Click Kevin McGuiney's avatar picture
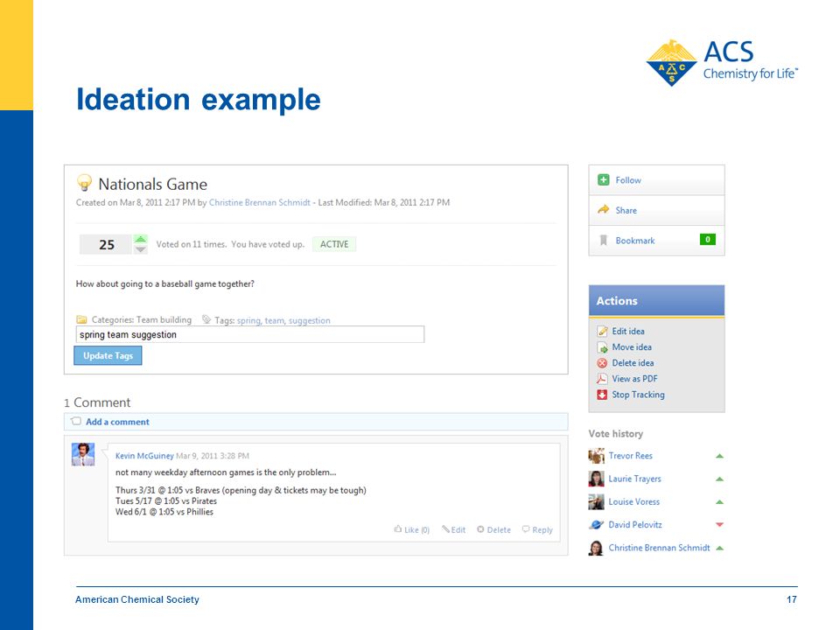This screenshot has width=840, height=630. click(83, 455)
